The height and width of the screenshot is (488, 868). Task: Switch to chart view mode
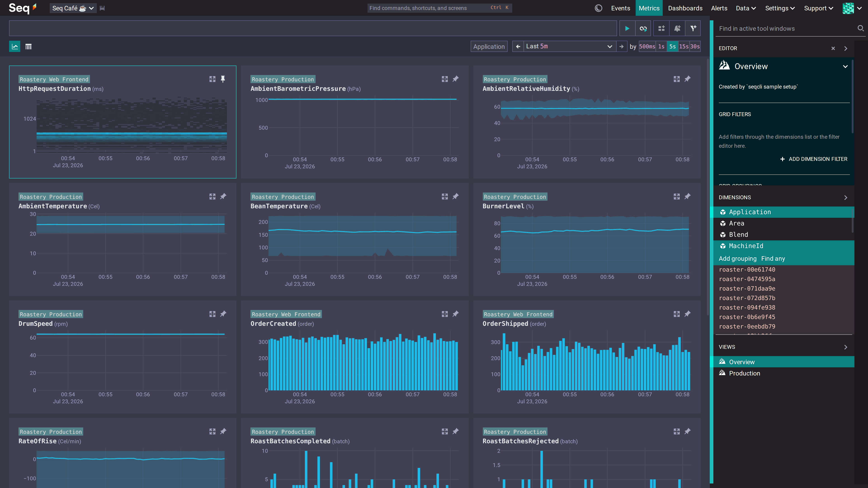click(x=15, y=47)
